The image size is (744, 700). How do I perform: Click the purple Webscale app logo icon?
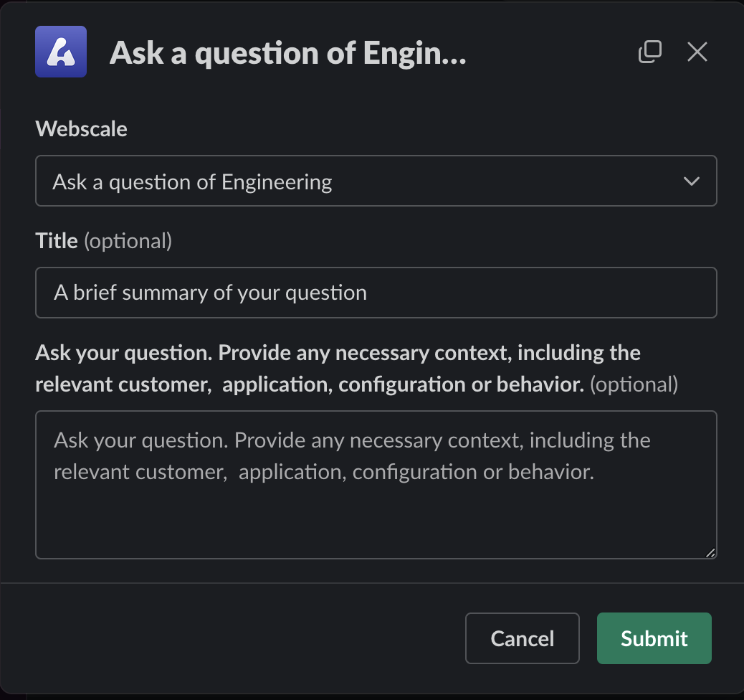pyautogui.click(x=61, y=52)
